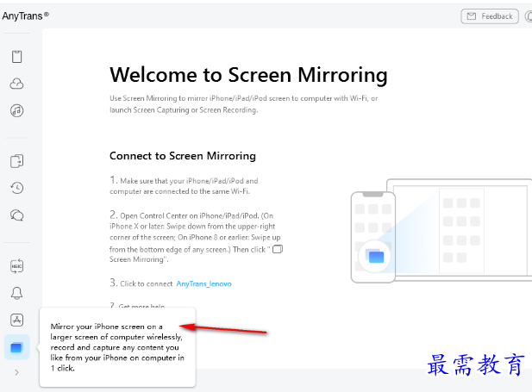
Task: Open the App Downloader icon
Action: [17, 320]
